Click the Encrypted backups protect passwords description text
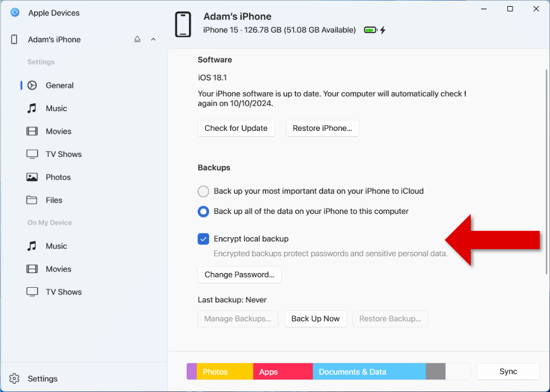Screen dimensions: 550x392 pyautogui.click(x=331, y=254)
